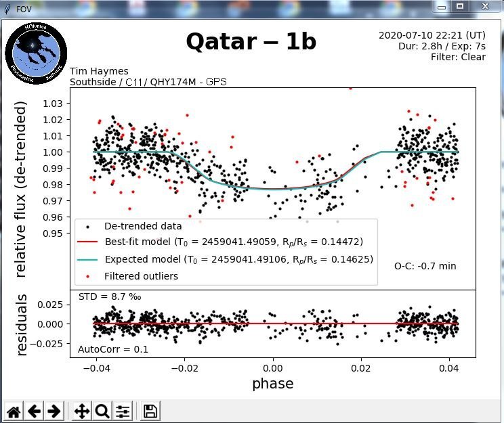Screen dimensions: 504x423
Task: Close the FOV window
Action: point(484,6)
